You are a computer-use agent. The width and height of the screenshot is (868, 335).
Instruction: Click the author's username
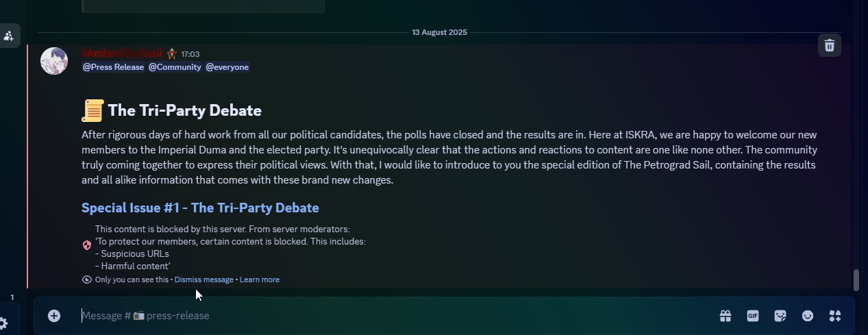pyautogui.click(x=122, y=53)
